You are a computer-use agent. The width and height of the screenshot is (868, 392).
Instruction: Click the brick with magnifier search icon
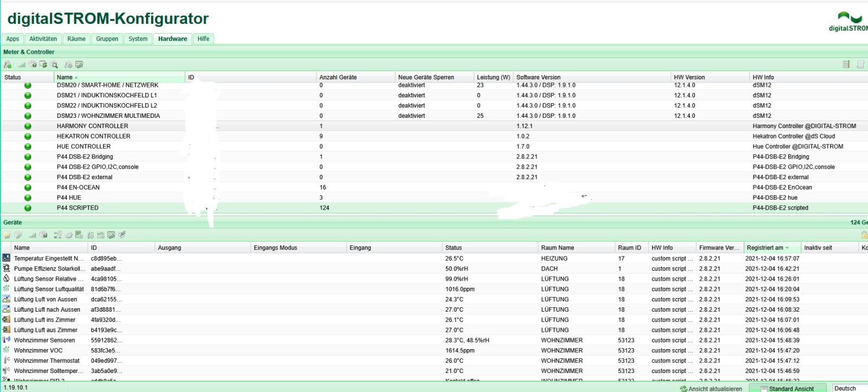(54, 65)
